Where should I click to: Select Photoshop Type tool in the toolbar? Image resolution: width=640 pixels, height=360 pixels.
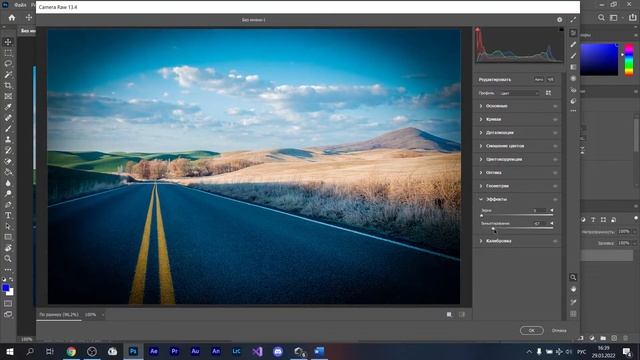click(8, 215)
